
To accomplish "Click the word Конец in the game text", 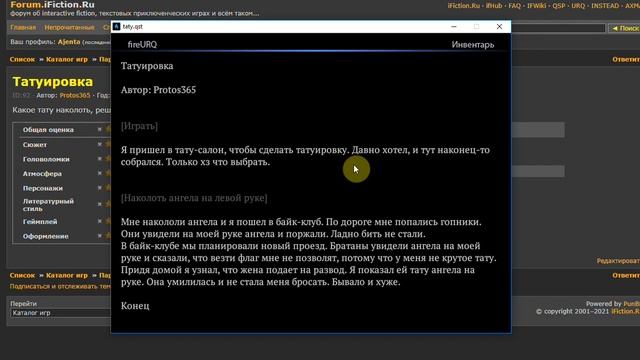I will click(x=135, y=306).
